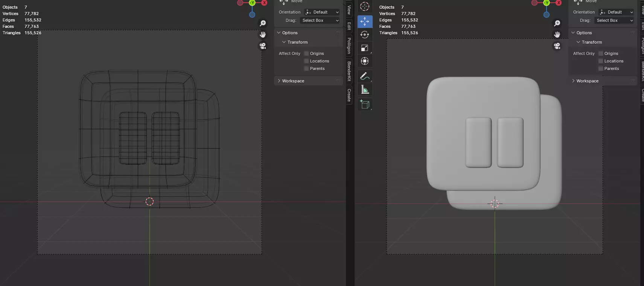Click the pan hand icon in the left viewport
The height and width of the screenshot is (286, 644).
coord(263,35)
